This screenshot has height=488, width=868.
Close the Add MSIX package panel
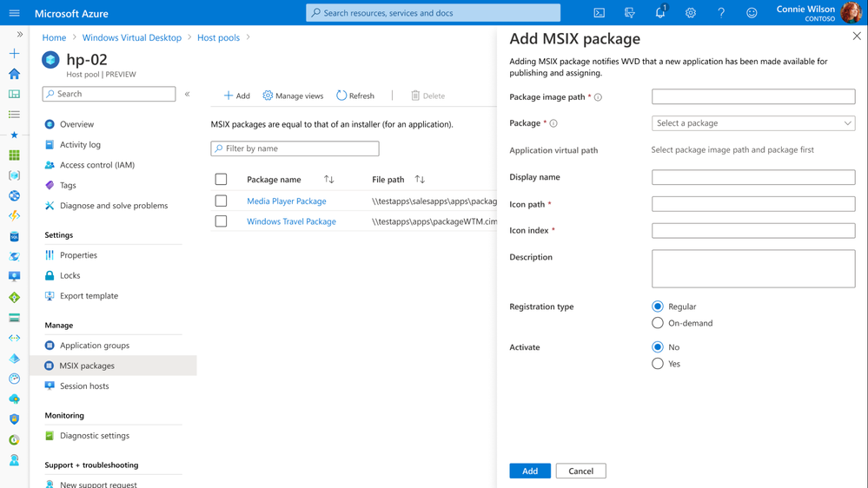pyautogui.click(x=857, y=36)
